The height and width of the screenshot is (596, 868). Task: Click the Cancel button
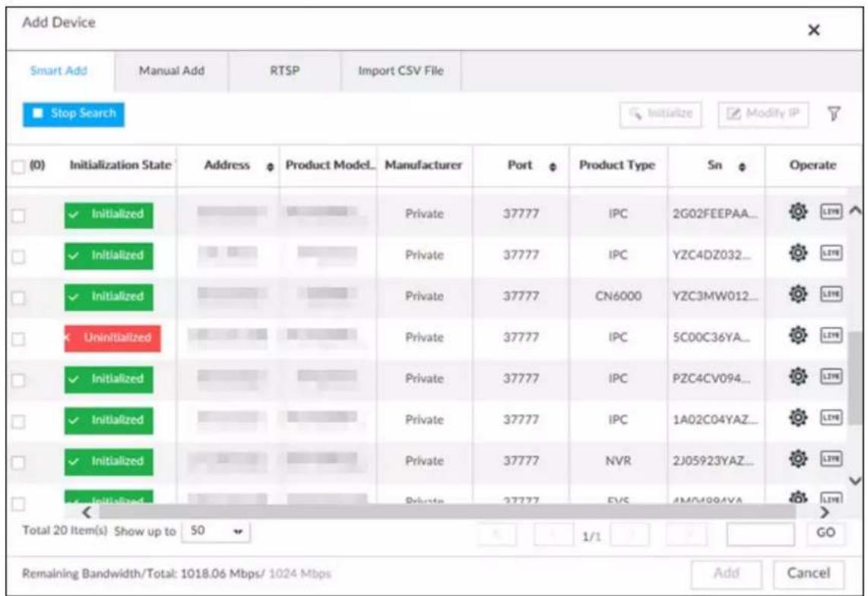(809, 573)
